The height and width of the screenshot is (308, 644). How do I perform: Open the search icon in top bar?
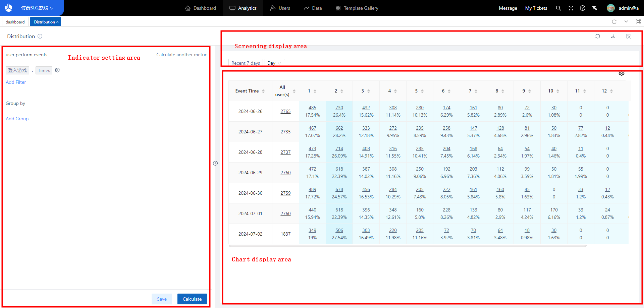pyautogui.click(x=558, y=8)
